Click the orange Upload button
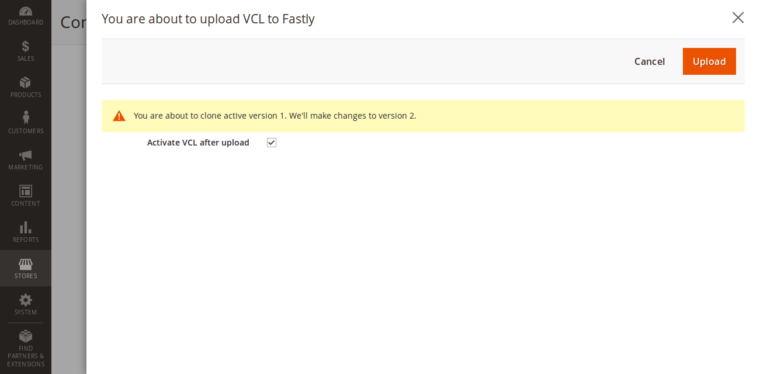Image resolution: width=760 pixels, height=374 pixels. 709,62
